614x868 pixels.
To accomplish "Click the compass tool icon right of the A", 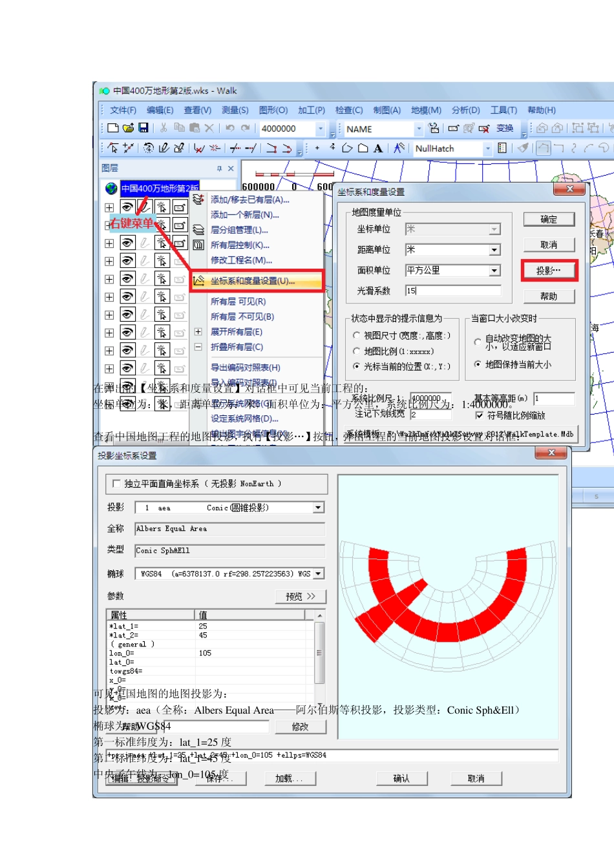I will pos(399,149).
